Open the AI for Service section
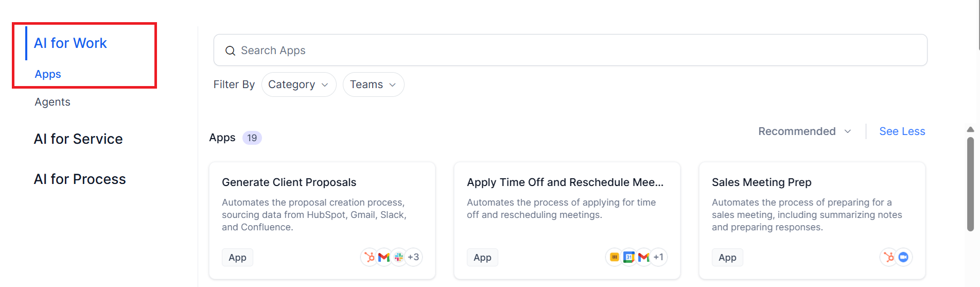 (x=78, y=139)
